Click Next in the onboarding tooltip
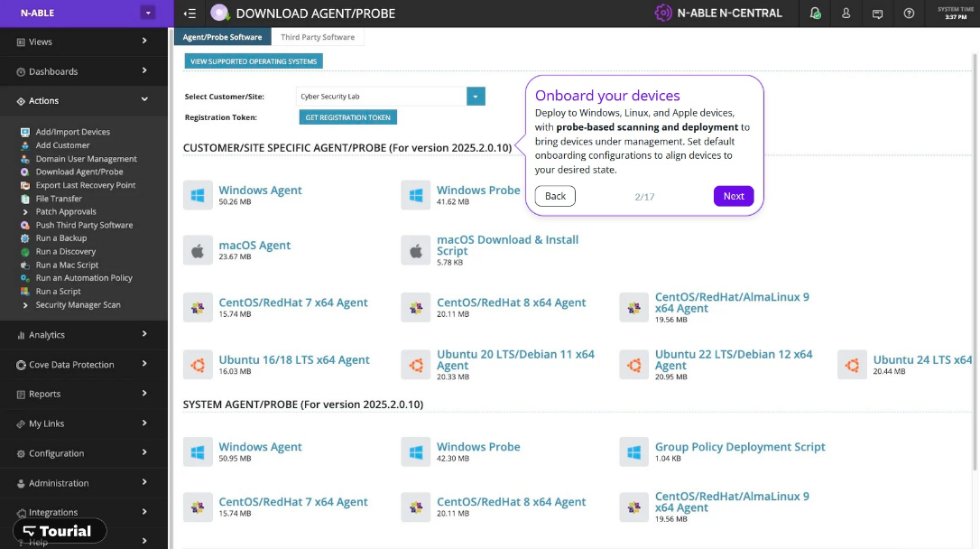Screen dimensions: 980x549 (734, 196)
